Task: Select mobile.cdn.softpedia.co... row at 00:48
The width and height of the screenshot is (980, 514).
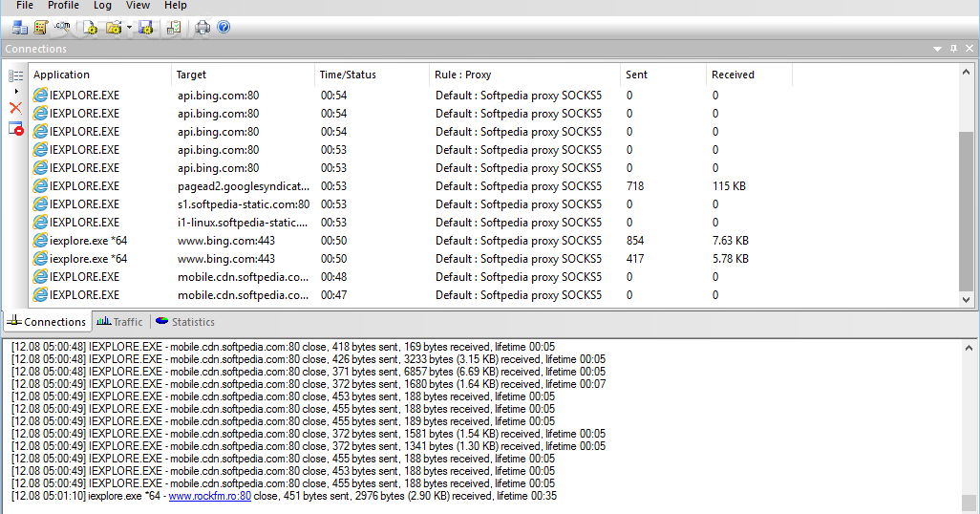Action: pyautogui.click(x=494, y=277)
